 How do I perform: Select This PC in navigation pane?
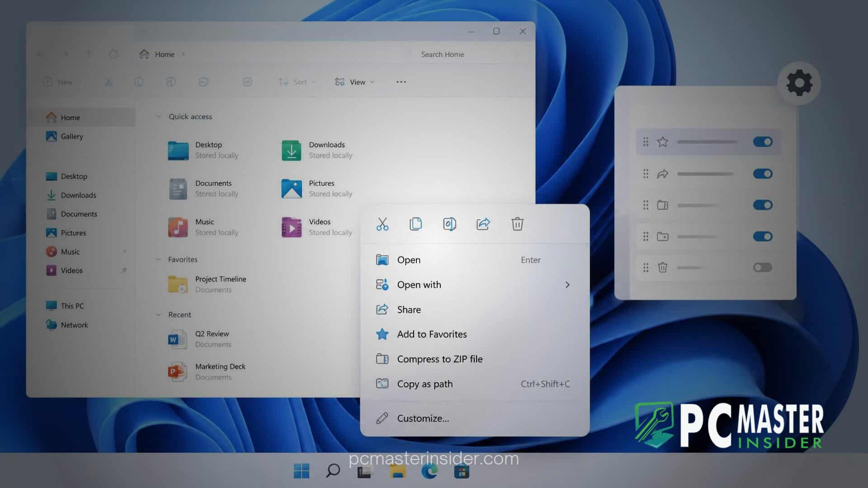(x=64, y=306)
